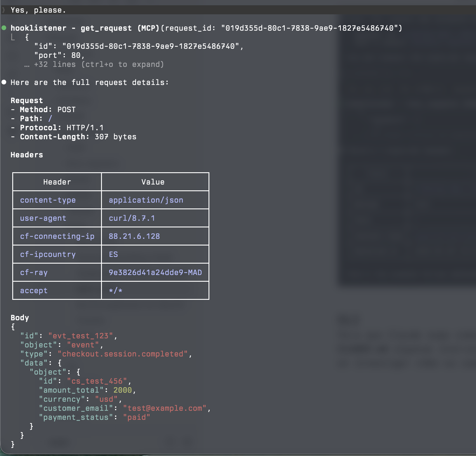Click the tree connector below the MCP tool call

(x=12, y=37)
